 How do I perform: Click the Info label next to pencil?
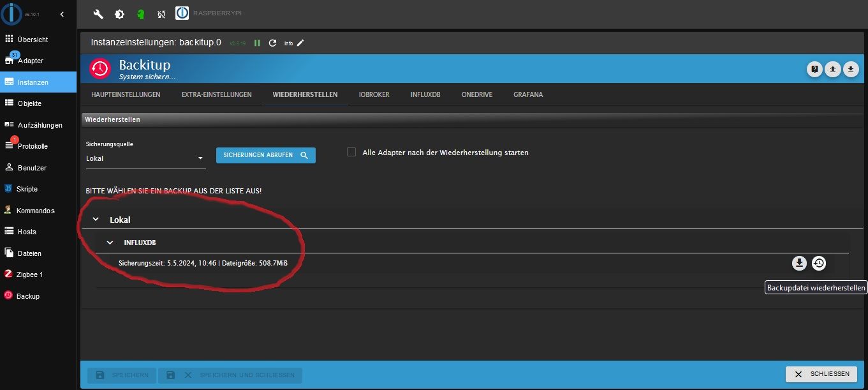[x=288, y=43]
